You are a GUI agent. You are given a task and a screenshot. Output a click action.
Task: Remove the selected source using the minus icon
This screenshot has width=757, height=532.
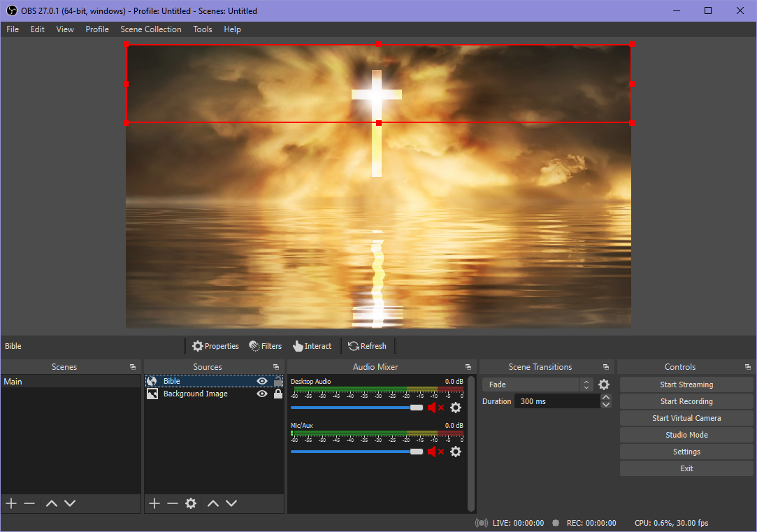[172, 503]
